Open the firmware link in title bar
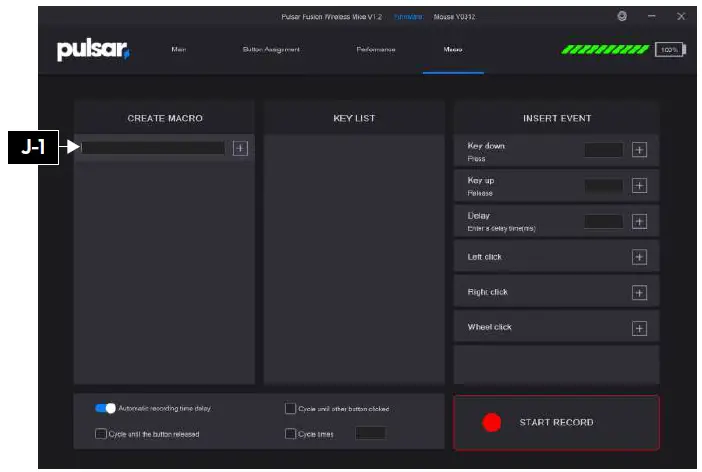This screenshot has width=702, height=472. coord(408,17)
